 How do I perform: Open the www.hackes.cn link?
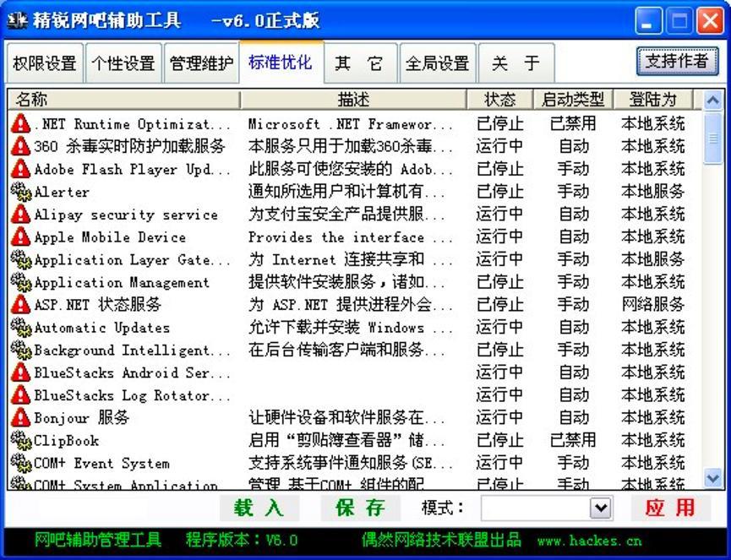[589, 541]
